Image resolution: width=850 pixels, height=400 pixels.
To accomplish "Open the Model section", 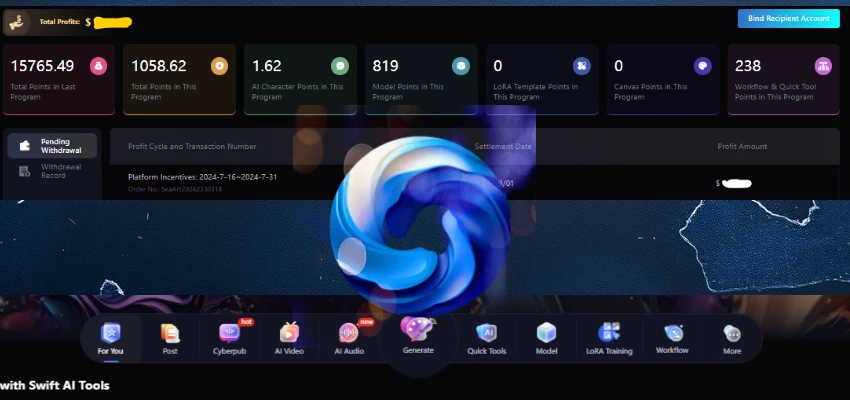I will click(x=546, y=338).
